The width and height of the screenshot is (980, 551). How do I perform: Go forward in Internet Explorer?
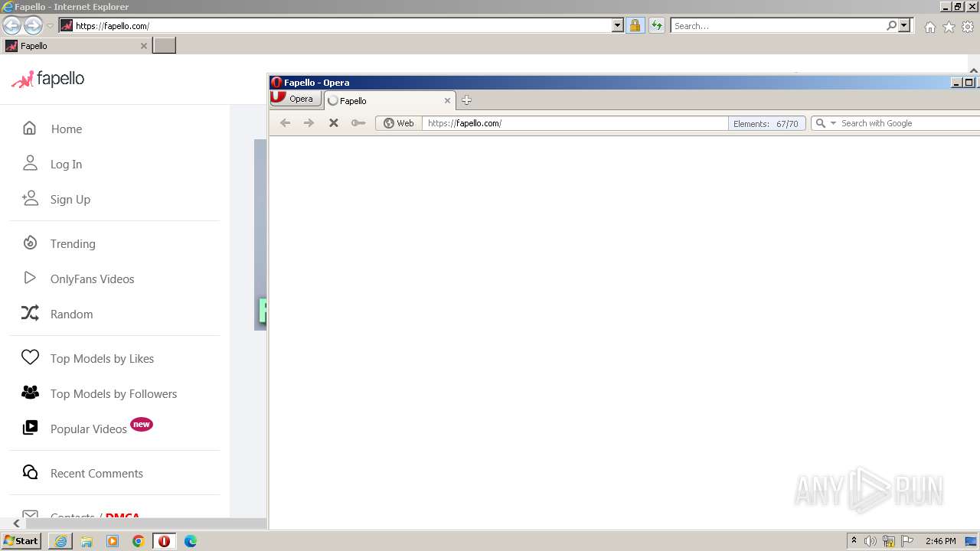coord(33,25)
